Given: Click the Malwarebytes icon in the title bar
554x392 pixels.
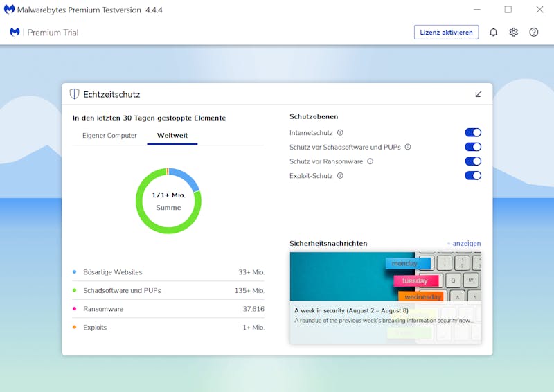Looking at the screenshot, I should 9,9.
